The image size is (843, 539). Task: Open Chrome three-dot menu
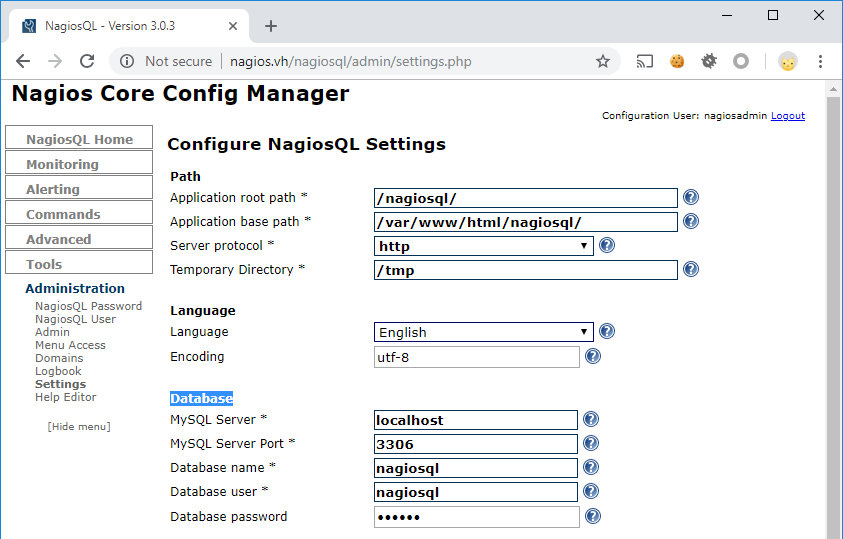[x=820, y=61]
